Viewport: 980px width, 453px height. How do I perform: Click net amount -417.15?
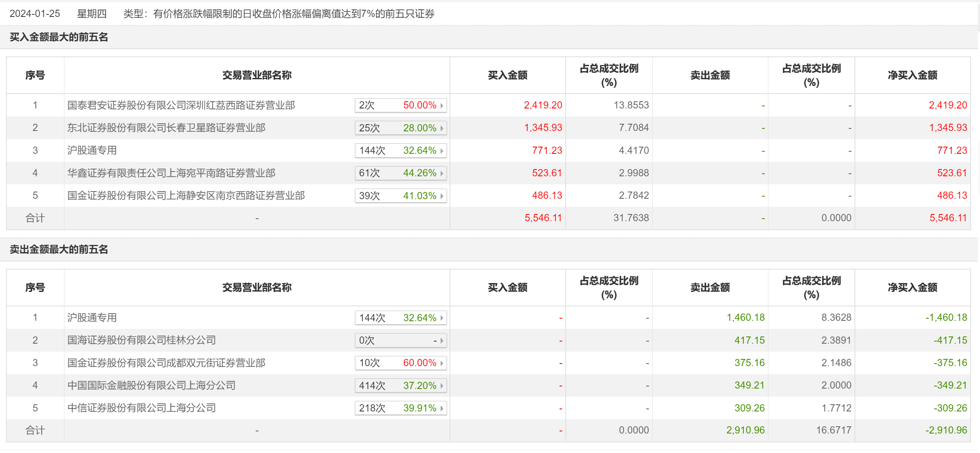pyautogui.click(x=950, y=340)
